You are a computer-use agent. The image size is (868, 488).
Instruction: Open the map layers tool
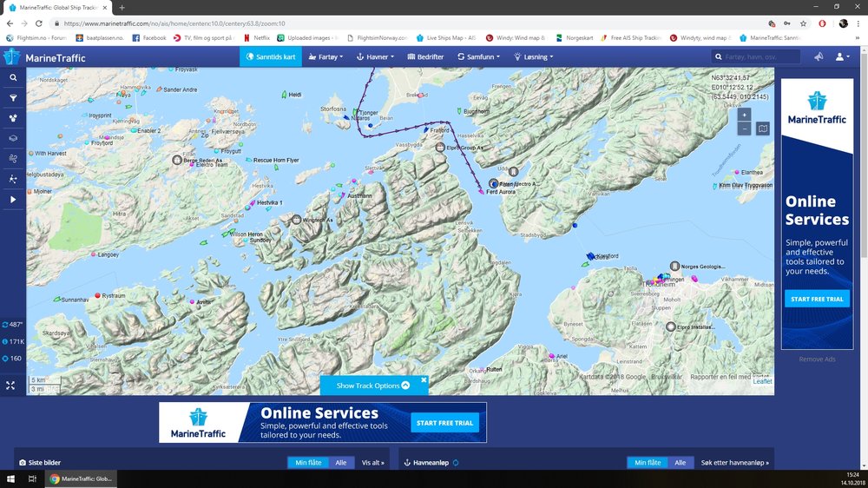click(x=13, y=138)
